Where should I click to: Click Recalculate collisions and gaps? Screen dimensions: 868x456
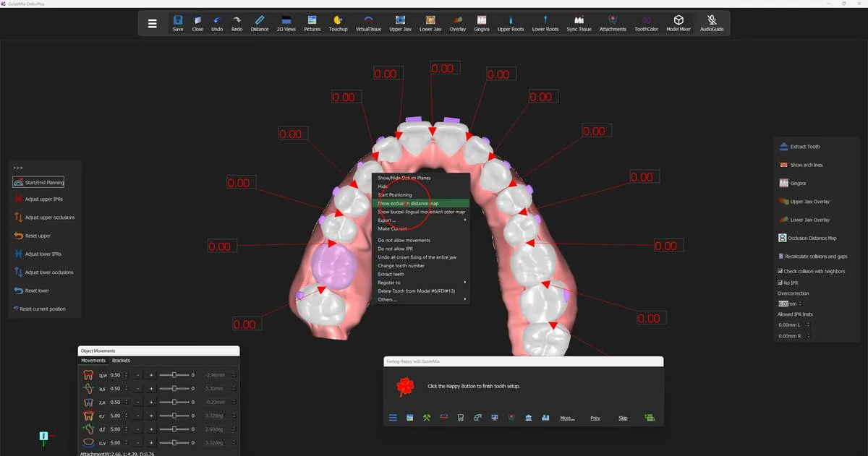tap(812, 257)
